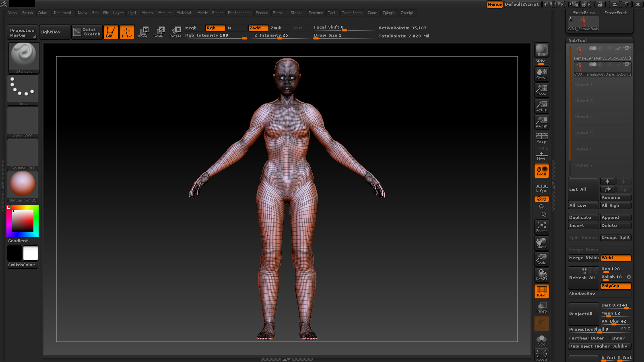644x362 pixels.
Task: Expand the ShadowBox settings
Action: tap(582, 294)
